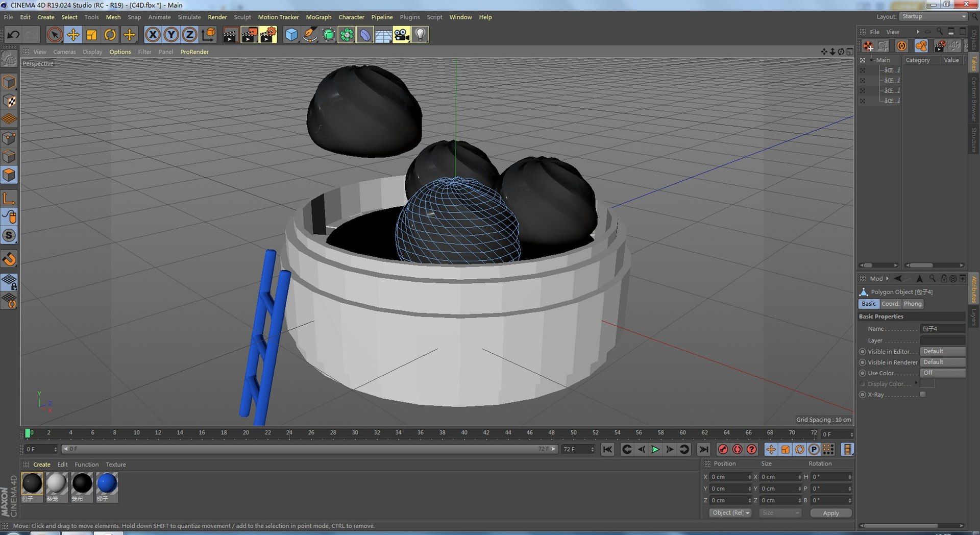Open Edit Render Settings
The height and width of the screenshot is (535, 980).
pyautogui.click(x=268, y=35)
